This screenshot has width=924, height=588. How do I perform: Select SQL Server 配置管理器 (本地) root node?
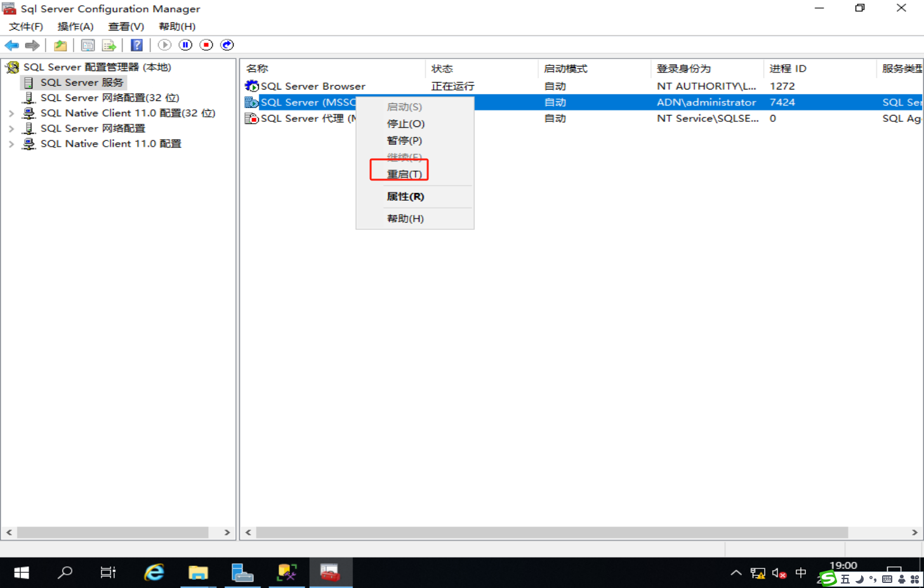point(97,67)
